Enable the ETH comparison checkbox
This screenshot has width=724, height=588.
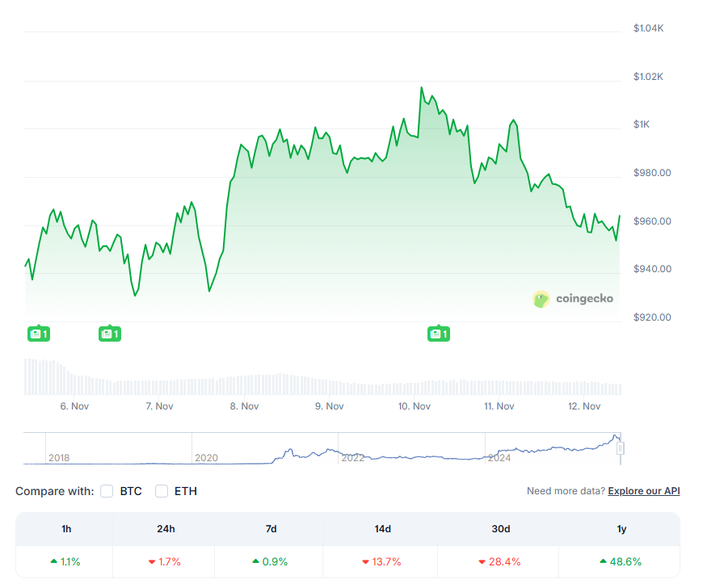(x=160, y=491)
